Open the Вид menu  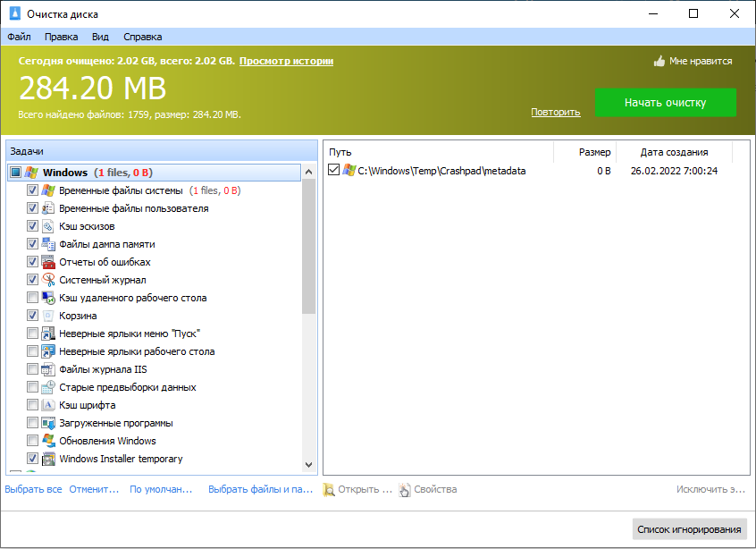(x=100, y=37)
